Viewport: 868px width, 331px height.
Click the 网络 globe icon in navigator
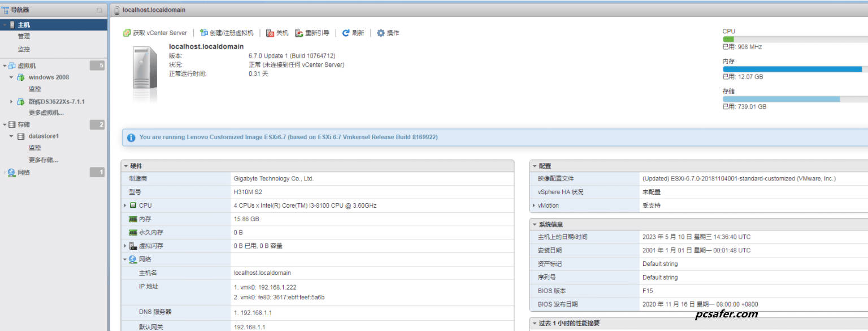click(x=12, y=173)
